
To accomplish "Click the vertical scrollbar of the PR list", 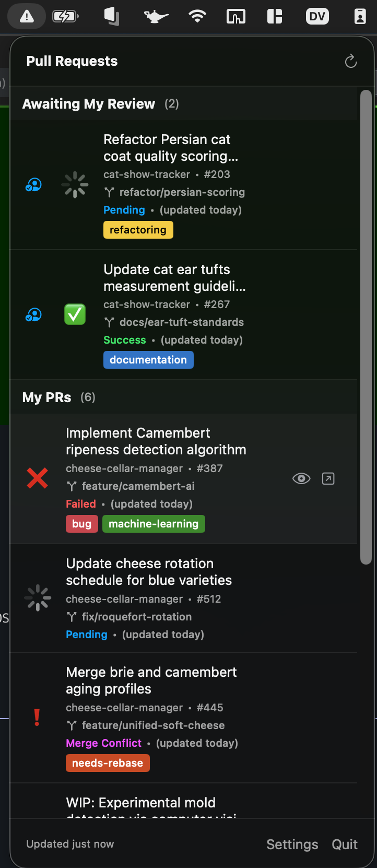I will point(366,327).
